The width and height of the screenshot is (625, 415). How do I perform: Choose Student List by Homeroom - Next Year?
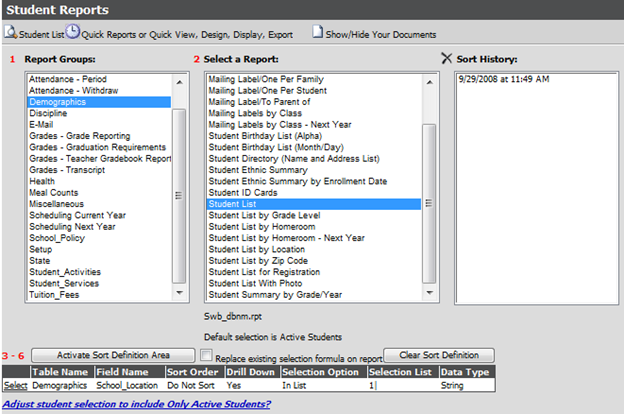(x=314, y=238)
